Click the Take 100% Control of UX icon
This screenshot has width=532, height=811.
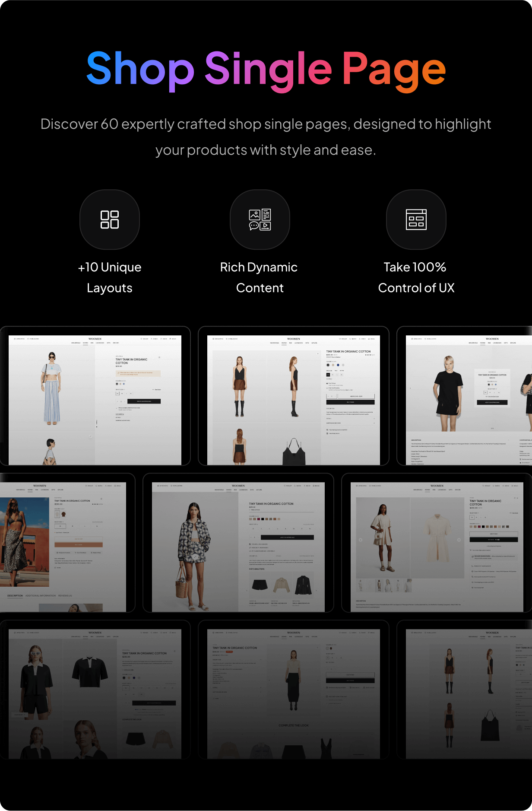click(416, 219)
